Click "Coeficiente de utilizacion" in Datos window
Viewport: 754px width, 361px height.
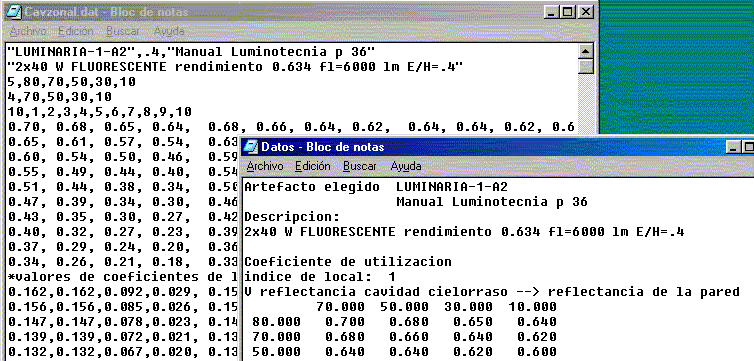coord(348,262)
